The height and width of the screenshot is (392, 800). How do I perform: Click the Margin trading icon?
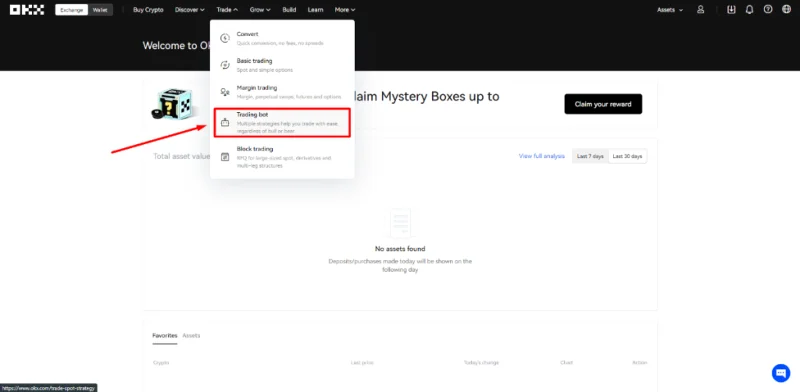(225, 92)
